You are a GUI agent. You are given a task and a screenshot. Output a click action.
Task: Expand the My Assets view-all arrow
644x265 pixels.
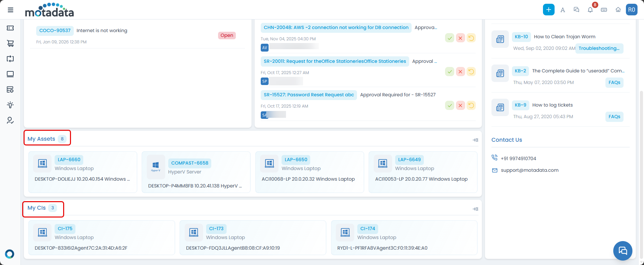click(475, 140)
